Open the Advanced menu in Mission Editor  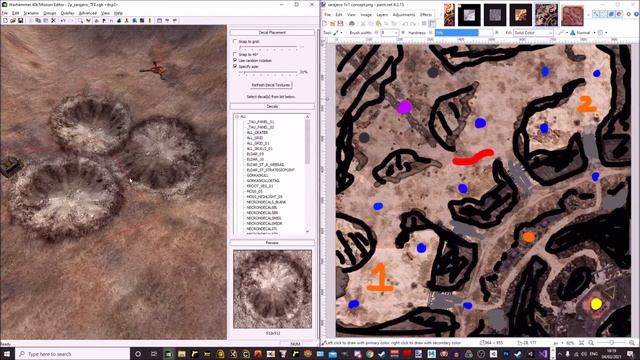coord(88,13)
